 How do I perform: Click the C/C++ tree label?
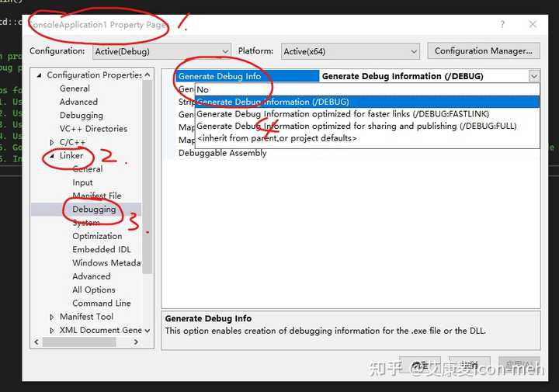click(72, 143)
